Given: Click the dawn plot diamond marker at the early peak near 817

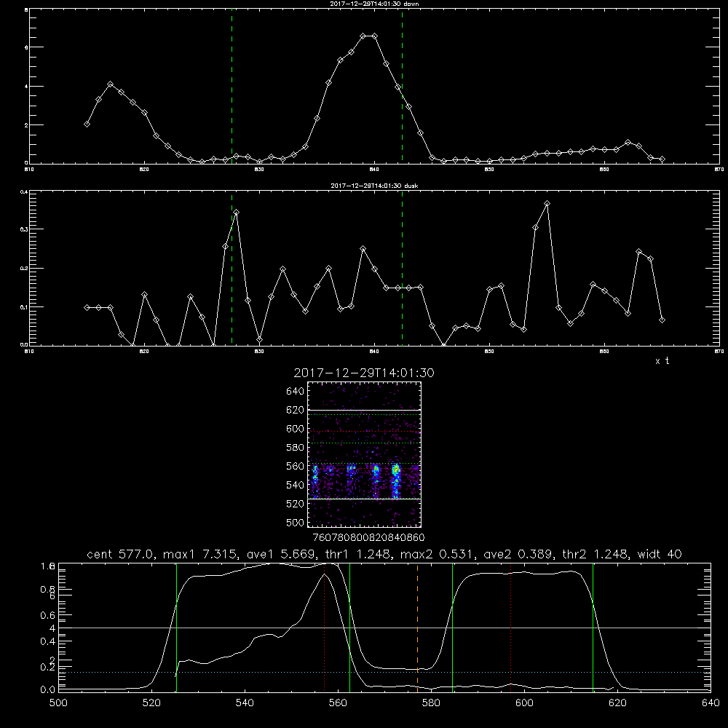Looking at the screenshot, I should 110,84.
